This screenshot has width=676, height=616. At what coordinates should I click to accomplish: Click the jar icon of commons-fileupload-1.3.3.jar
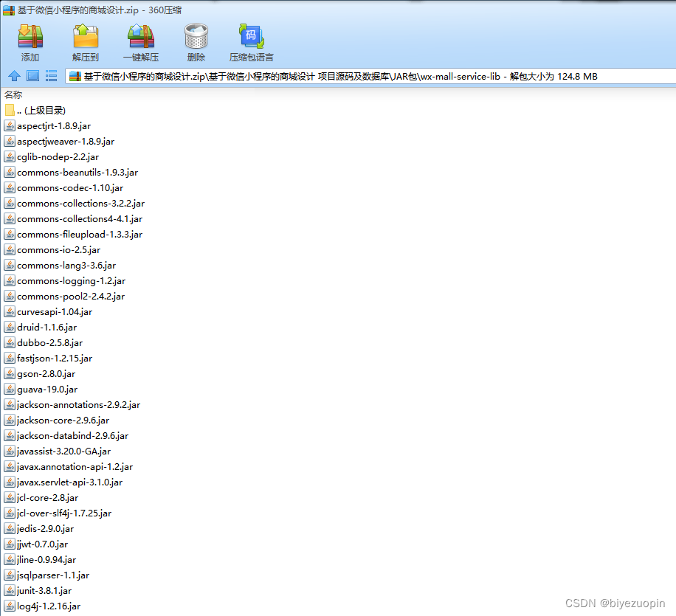[x=10, y=235]
